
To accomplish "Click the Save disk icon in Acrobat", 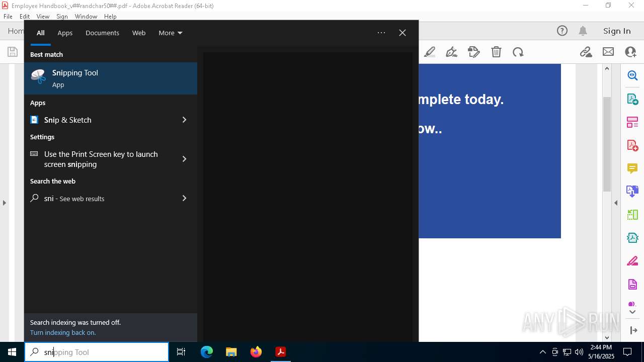I will pyautogui.click(x=12, y=52).
